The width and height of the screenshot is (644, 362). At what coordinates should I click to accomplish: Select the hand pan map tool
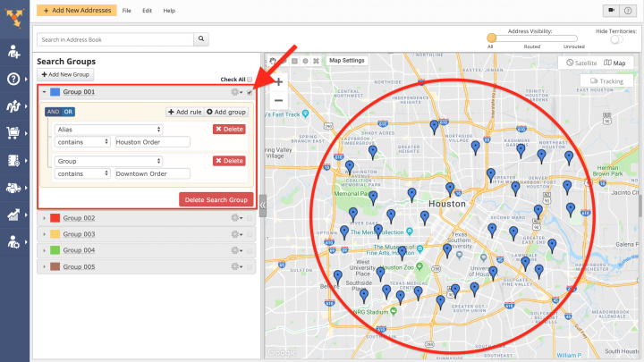[273, 61]
